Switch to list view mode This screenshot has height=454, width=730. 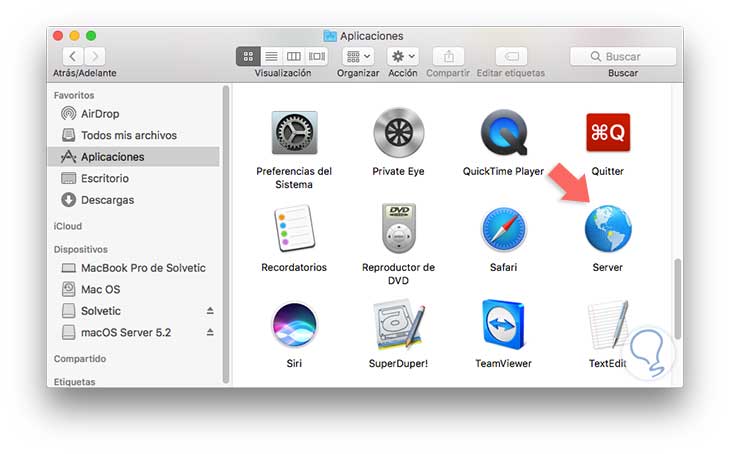tap(271, 56)
